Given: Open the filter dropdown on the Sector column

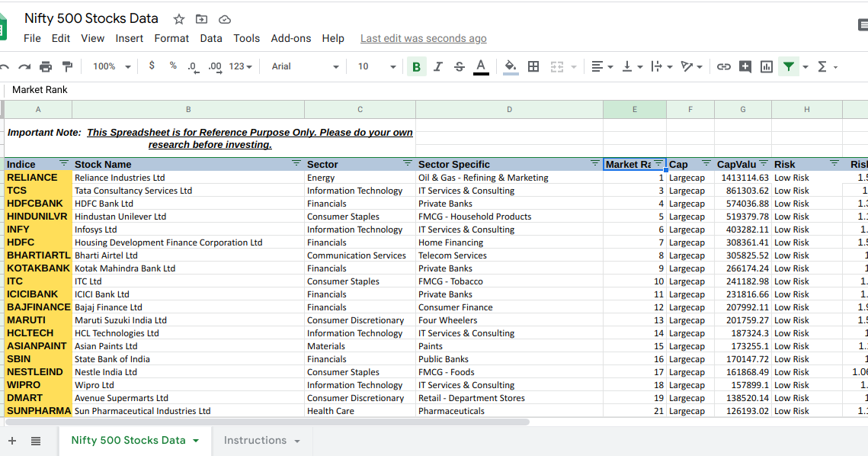Looking at the screenshot, I should pyautogui.click(x=408, y=164).
